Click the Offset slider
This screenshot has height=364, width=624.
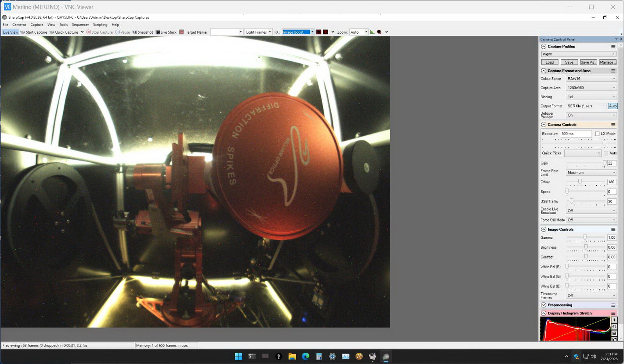click(586, 182)
